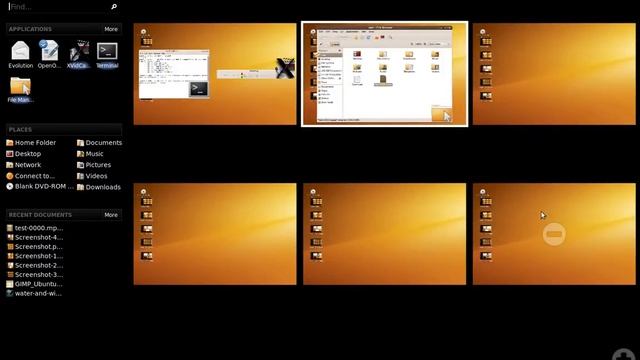Open Blank DVD-ROM place
The width and height of the screenshot is (640, 360).
coord(40,186)
